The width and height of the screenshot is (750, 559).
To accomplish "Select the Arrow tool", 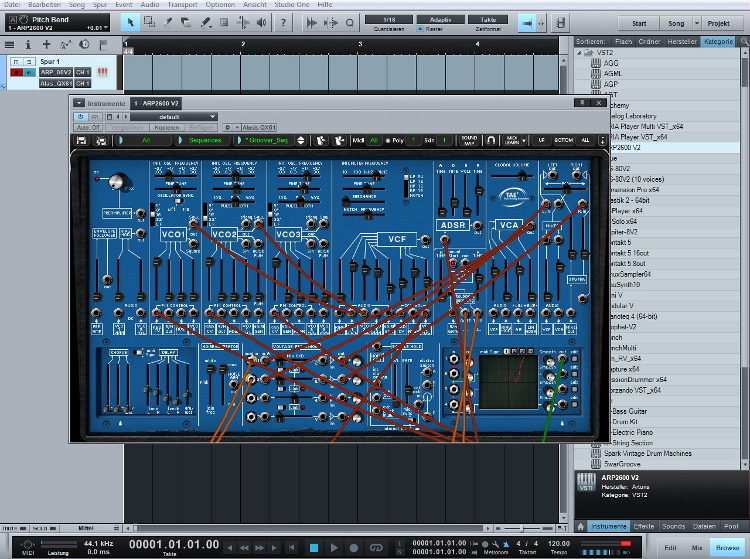I will click(130, 22).
